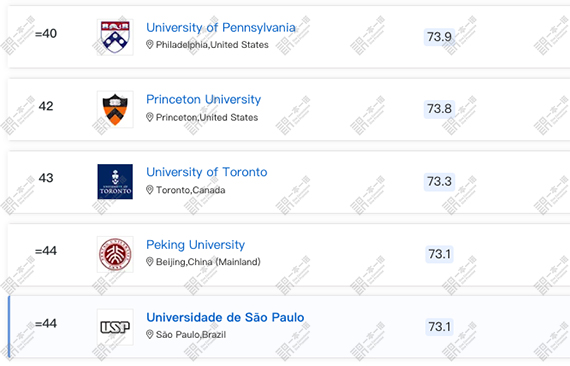570x366 pixels.
Task: Click the Princeton University shield logo
Action: click(x=115, y=109)
